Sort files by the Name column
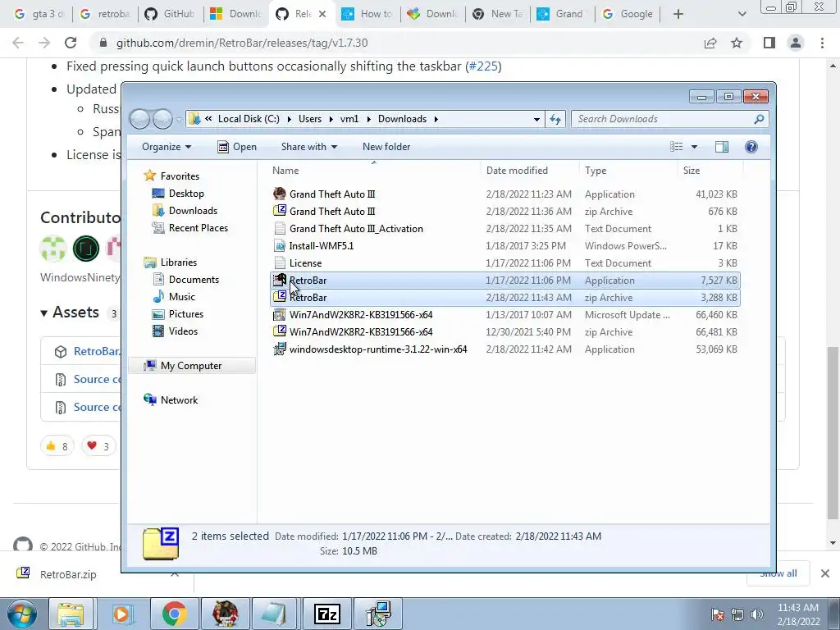Image resolution: width=840 pixels, height=630 pixels. [373, 171]
